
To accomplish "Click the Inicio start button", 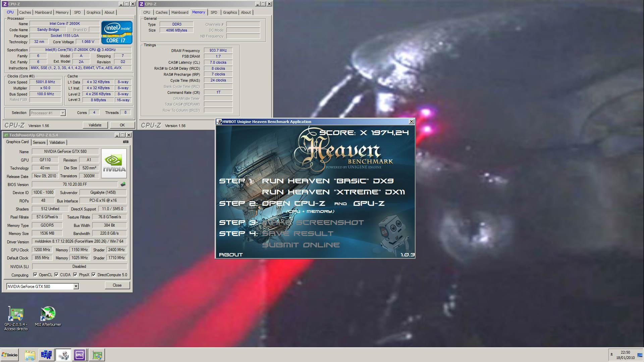I will point(10,355).
